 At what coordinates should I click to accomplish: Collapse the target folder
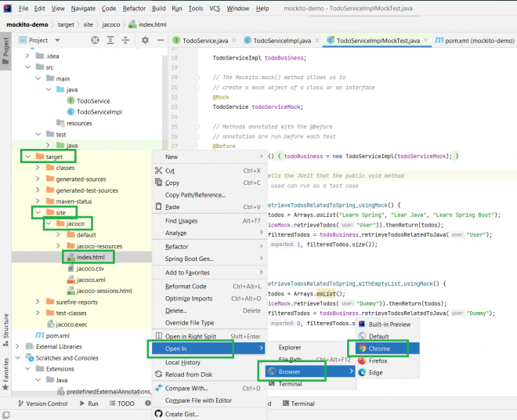[28, 157]
